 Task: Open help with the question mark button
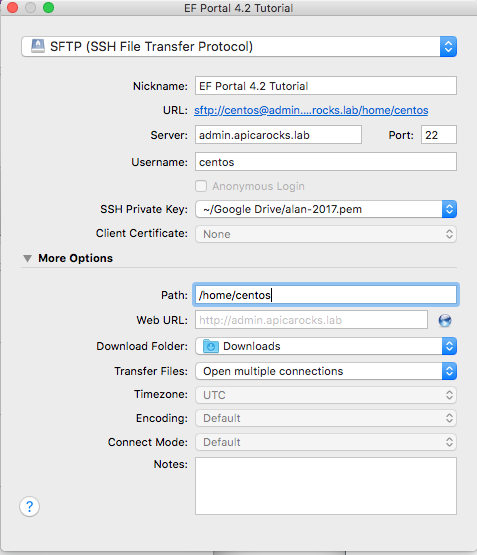point(29,506)
